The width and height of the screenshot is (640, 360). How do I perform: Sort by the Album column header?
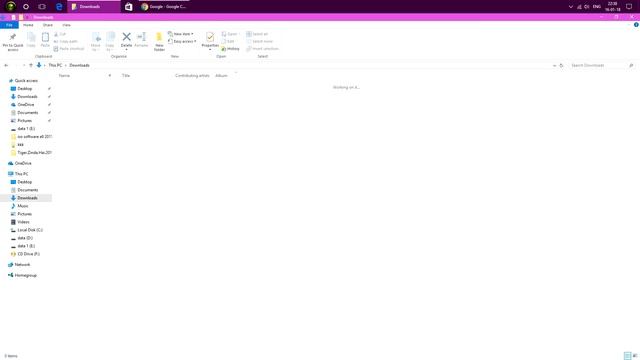(222, 76)
